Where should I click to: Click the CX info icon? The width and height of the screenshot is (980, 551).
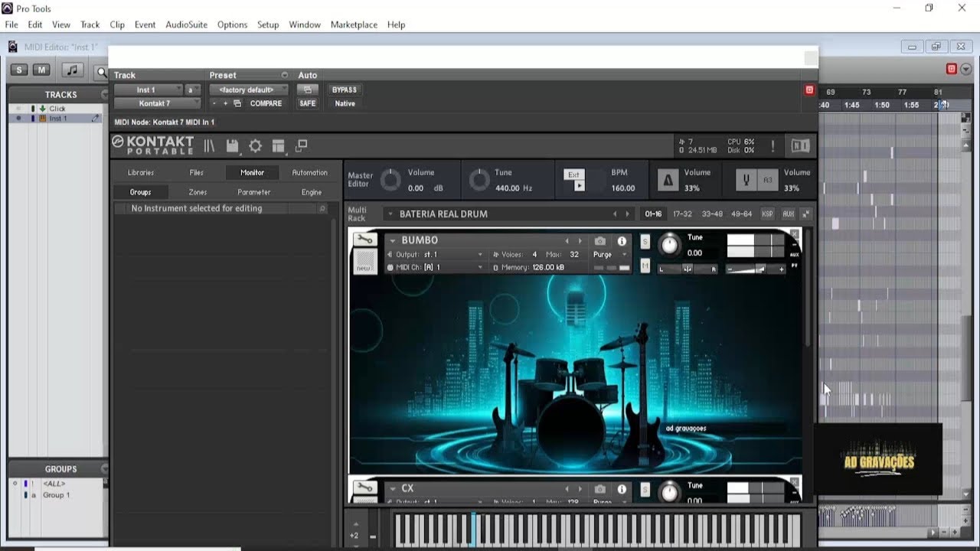pyautogui.click(x=622, y=489)
